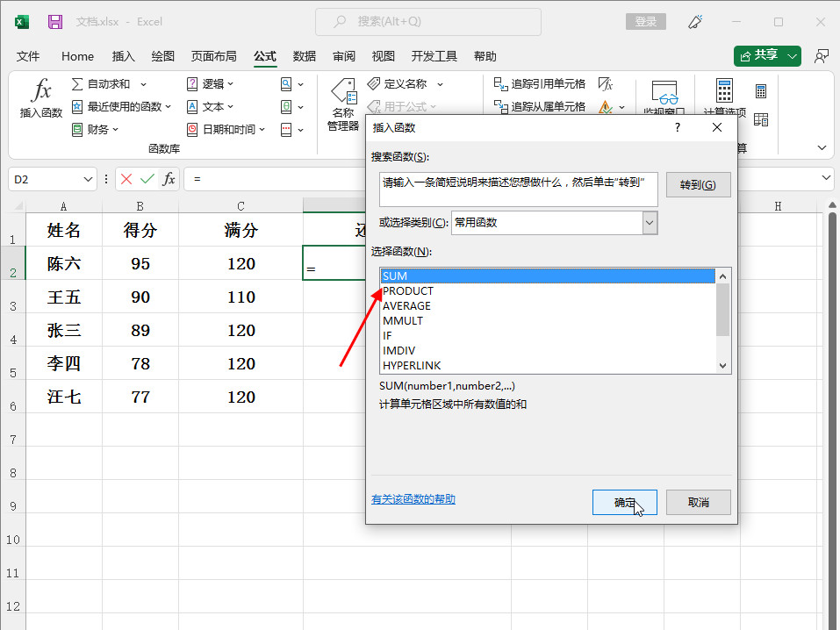840x630 pixels.
Task: Confirm entry with the green checkmark icon
Action: (147, 179)
